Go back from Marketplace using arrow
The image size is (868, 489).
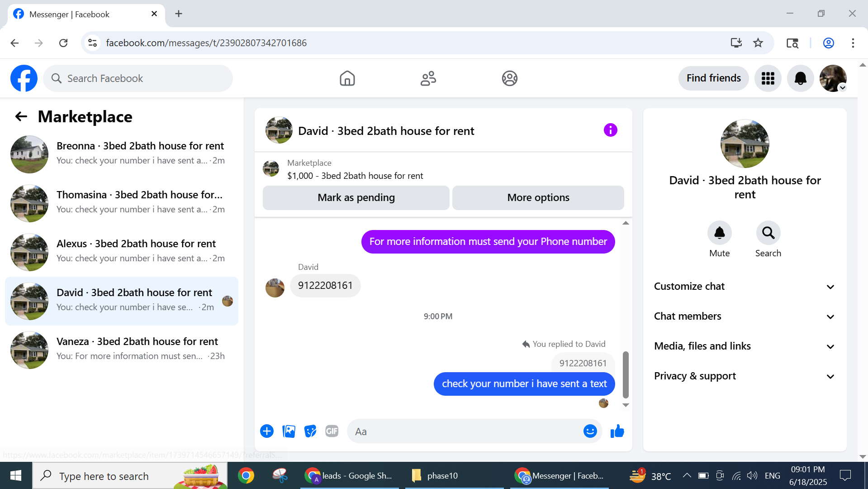coord(21,116)
